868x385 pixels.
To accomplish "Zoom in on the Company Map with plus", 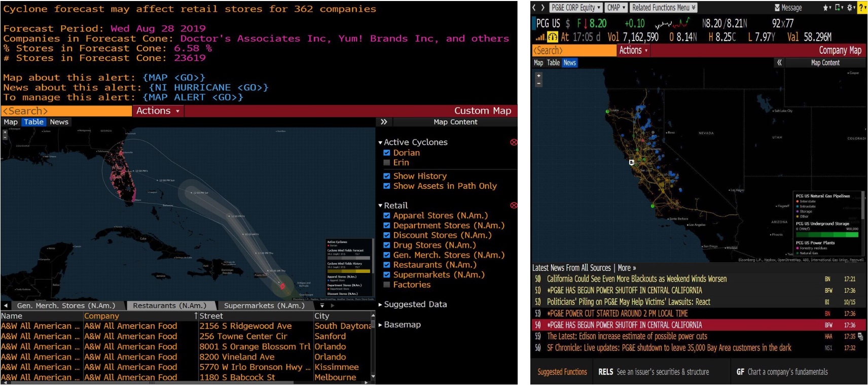I will point(538,76).
